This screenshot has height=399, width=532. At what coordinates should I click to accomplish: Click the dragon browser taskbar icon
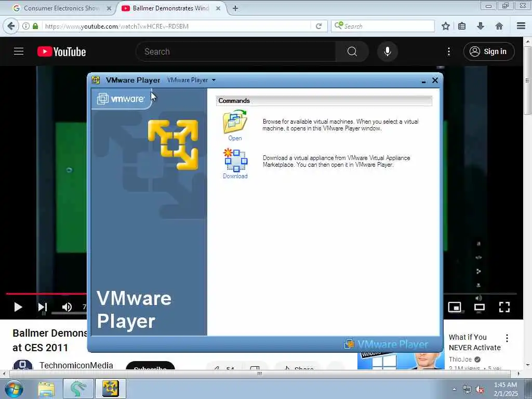pos(78,389)
